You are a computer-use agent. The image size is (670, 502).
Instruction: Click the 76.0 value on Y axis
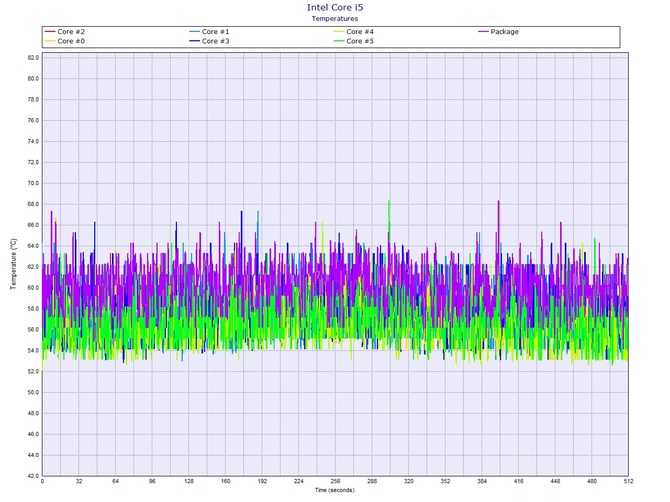(33, 120)
